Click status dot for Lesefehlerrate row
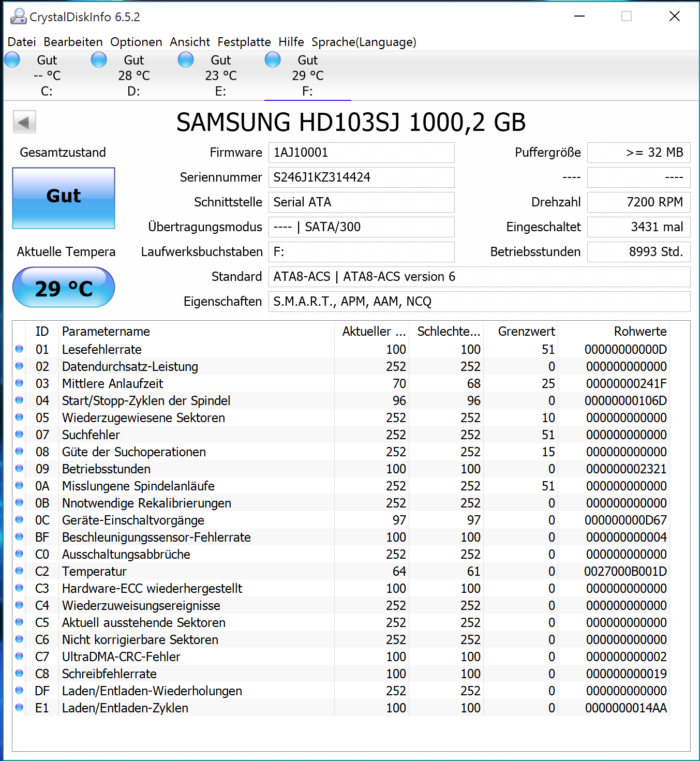 click(x=19, y=349)
